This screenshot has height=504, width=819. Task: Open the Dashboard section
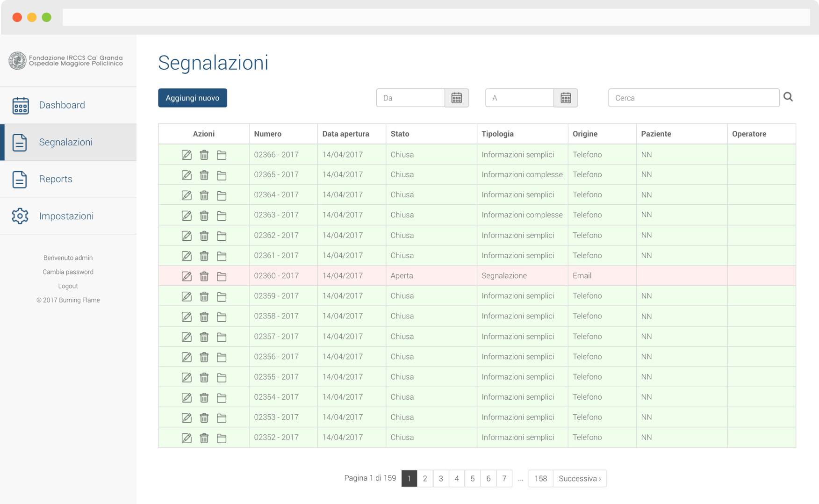coord(68,105)
